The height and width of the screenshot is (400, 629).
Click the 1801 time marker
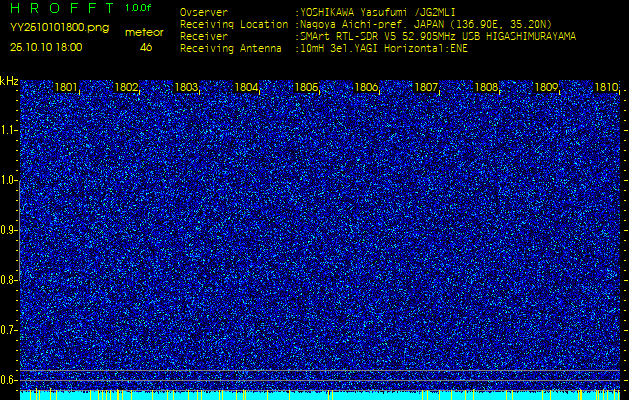(66, 88)
